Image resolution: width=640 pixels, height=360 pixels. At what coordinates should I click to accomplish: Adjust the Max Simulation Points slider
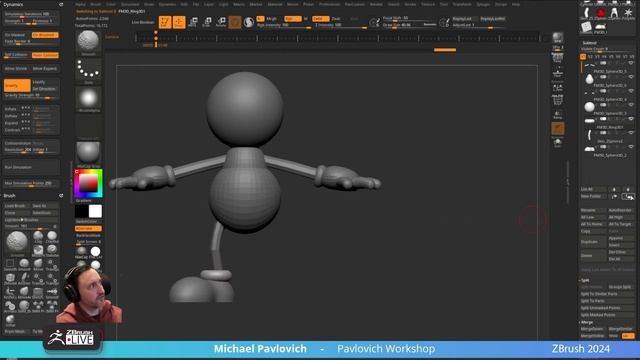pos(31,184)
